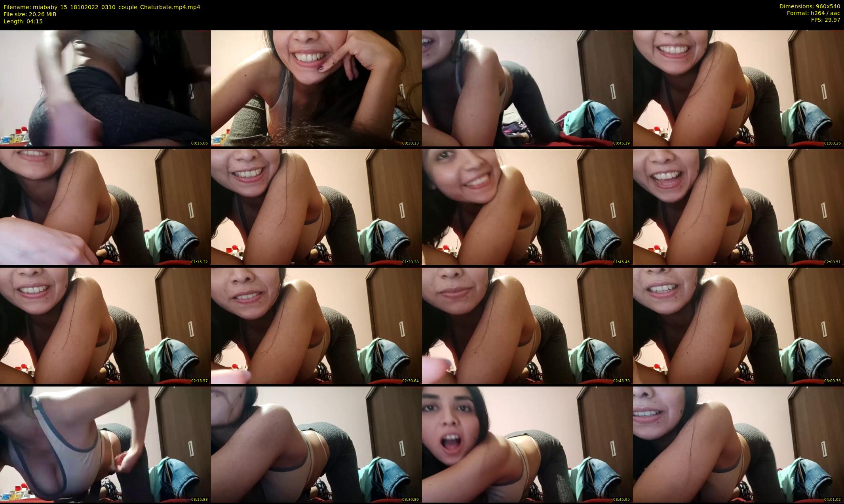Click the last frame at 04:01.02

click(738, 444)
